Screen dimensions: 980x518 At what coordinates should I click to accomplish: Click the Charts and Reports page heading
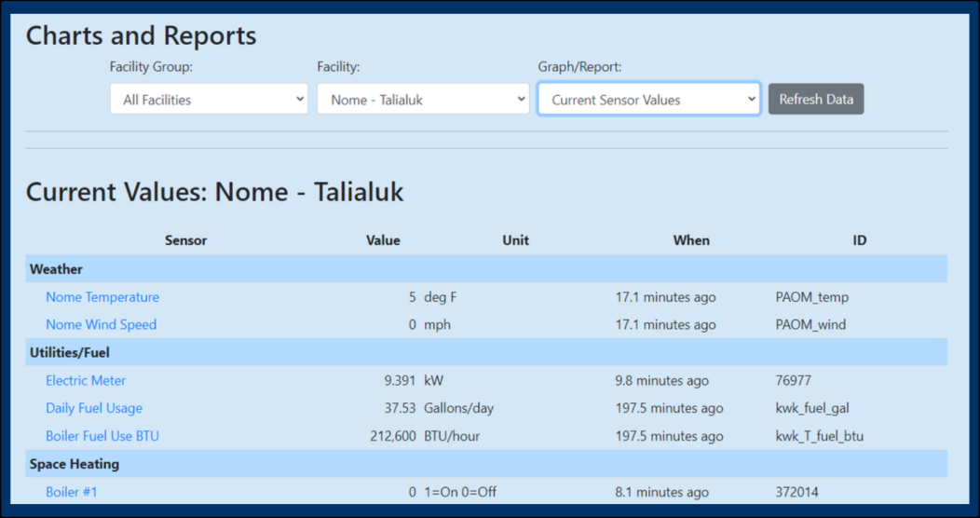pyautogui.click(x=142, y=35)
